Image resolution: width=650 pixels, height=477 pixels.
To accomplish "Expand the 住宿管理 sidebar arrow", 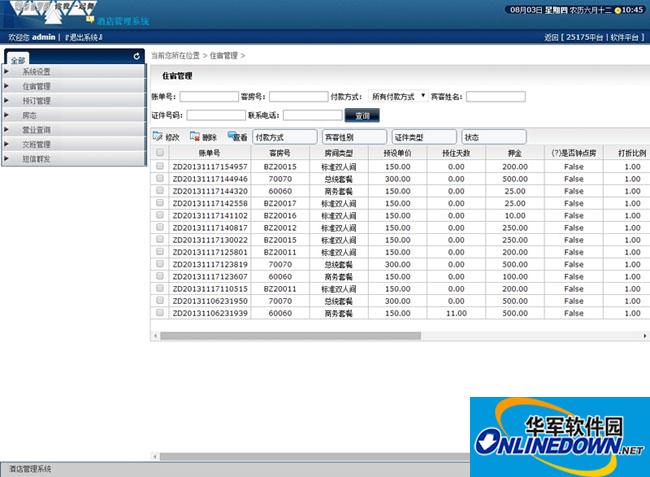I will 6,86.
